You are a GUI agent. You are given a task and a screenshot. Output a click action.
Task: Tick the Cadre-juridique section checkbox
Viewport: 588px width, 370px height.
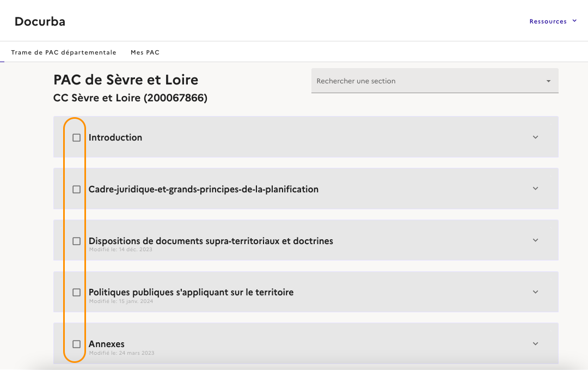coord(77,189)
